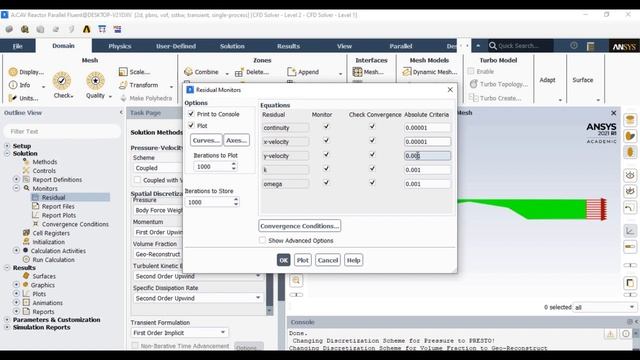Screen dimensions: 640x360
Task: Open Report Files tree item
Action: coord(58,207)
